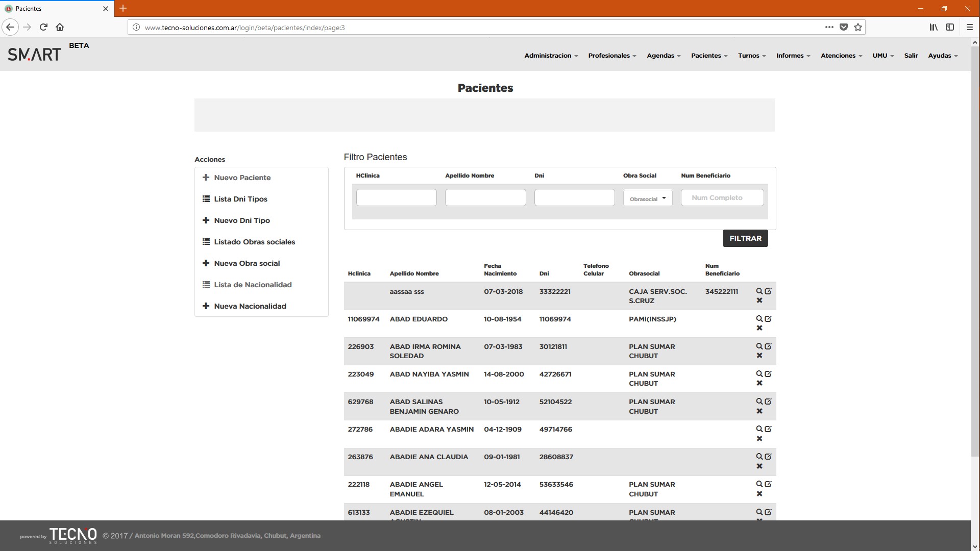Viewport: 980px width, 551px height.
Task: Edit ABAD SALINAS BENJAMIN GENARO record
Action: coord(768,402)
